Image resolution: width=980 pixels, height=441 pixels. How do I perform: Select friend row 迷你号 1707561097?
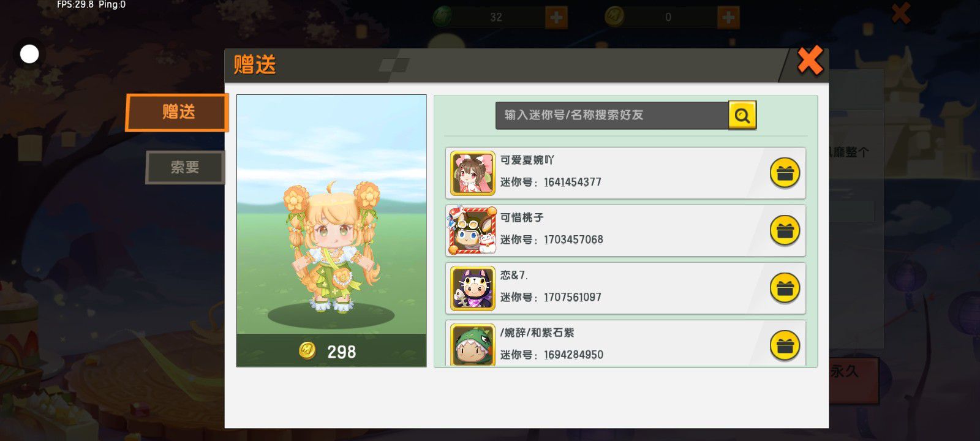click(x=625, y=288)
